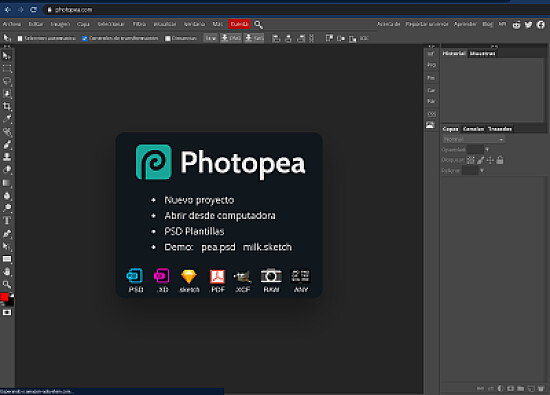The width and height of the screenshot is (550, 395).
Task: Switch to the Canales tab
Action: 473,129
